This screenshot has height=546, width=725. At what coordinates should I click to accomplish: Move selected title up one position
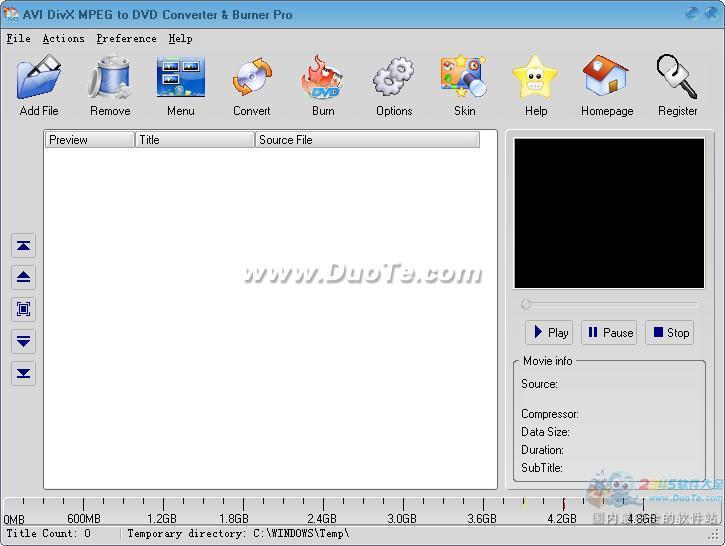[x=24, y=277]
